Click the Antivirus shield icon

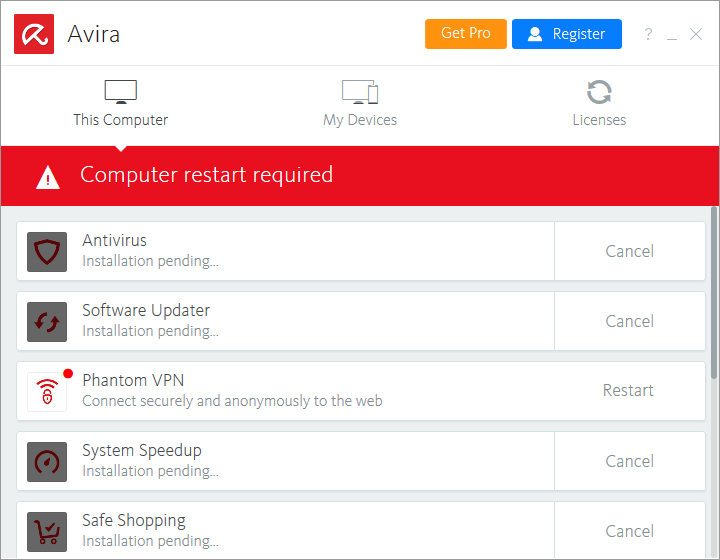[47, 251]
